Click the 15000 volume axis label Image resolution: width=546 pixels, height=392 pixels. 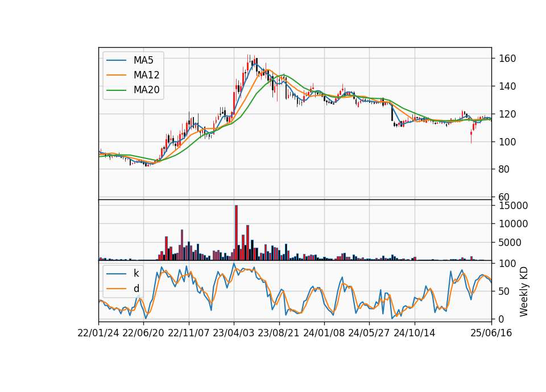tap(513, 206)
